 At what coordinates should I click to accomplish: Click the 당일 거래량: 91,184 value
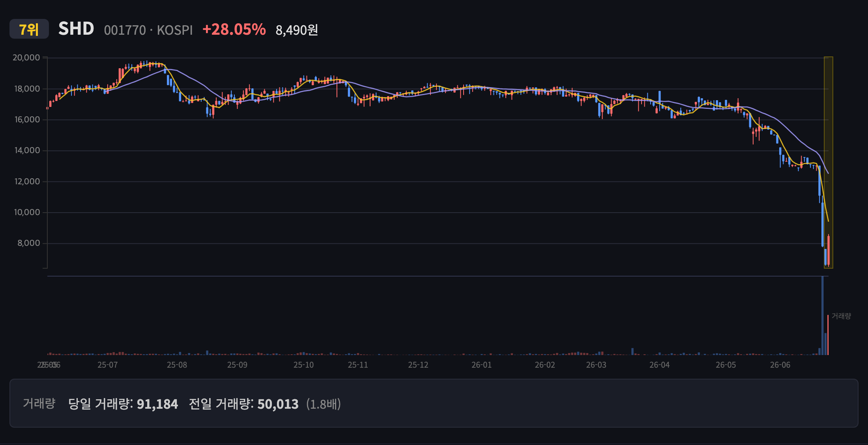123,404
